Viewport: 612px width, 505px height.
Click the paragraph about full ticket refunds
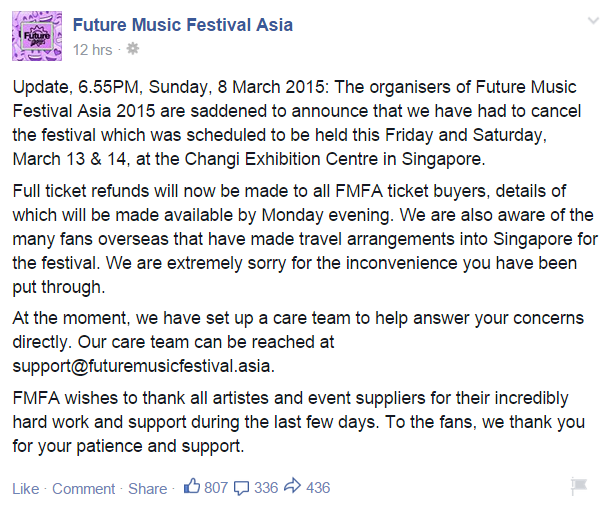tap(305, 239)
